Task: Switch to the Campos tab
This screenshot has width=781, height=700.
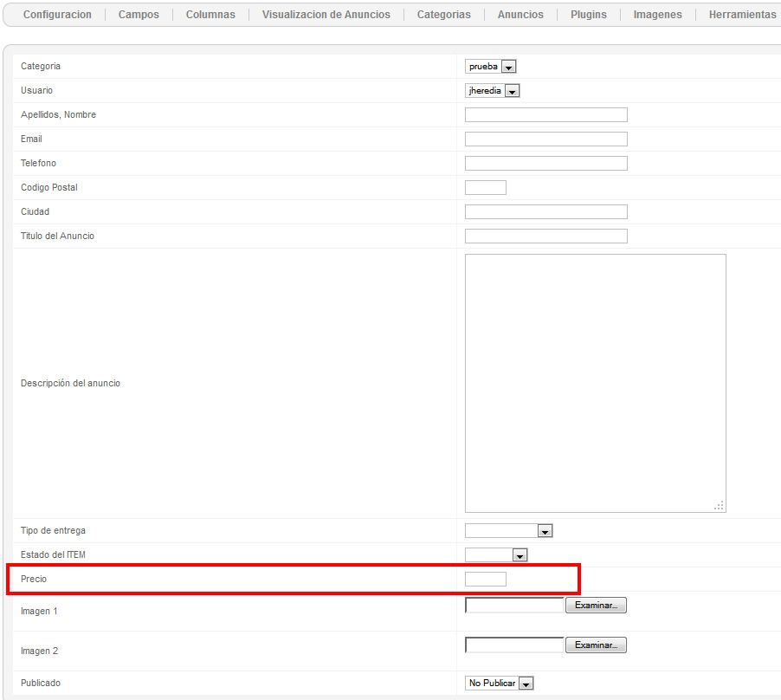Action: click(139, 15)
